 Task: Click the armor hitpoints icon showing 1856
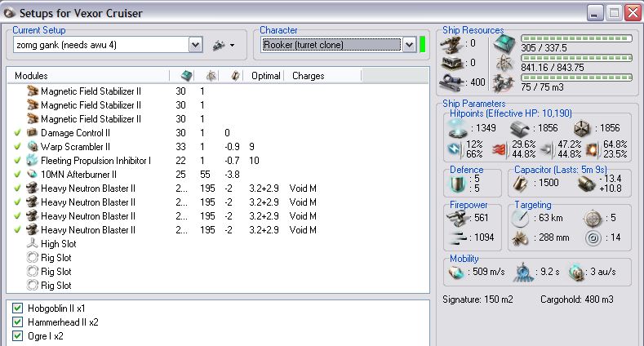[x=519, y=129]
